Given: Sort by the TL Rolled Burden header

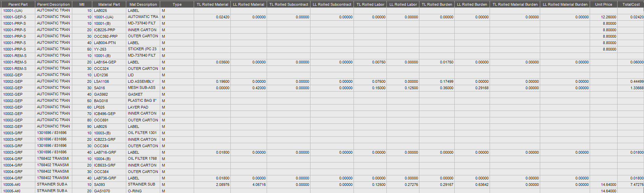Looking at the screenshot, I should pos(437,4).
